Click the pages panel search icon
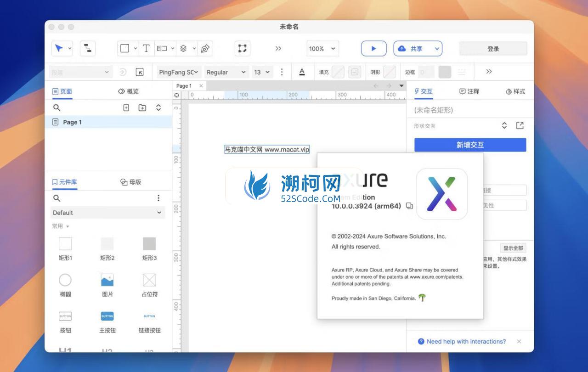Viewport: 588px width, 372px height. tap(57, 107)
